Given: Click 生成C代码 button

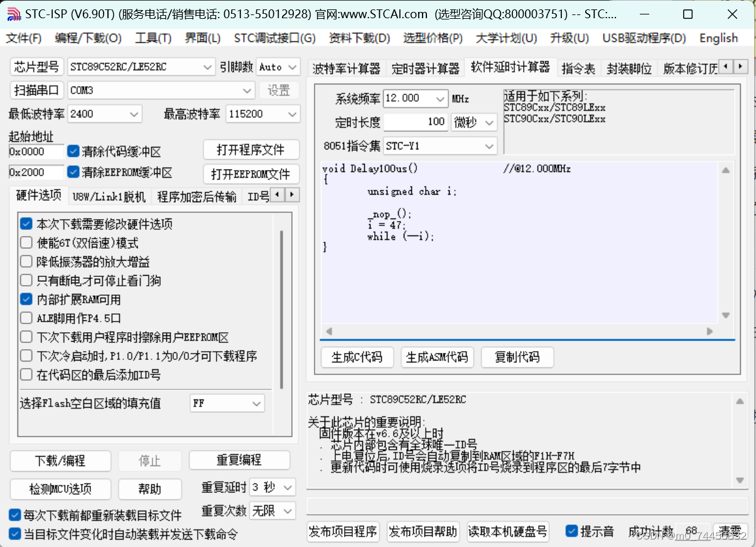Looking at the screenshot, I should [357, 357].
